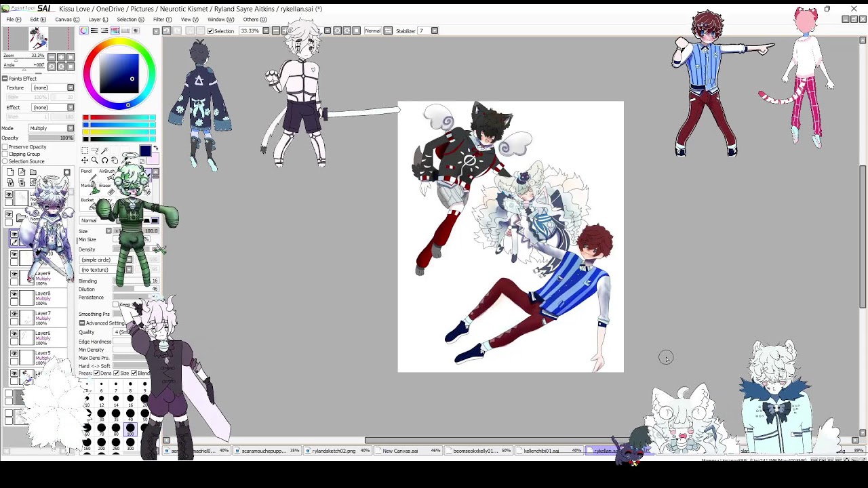Screen dimensions: 868x488
Task: Open the brush (no texture) dropdown
Action: click(x=106, y=270)
